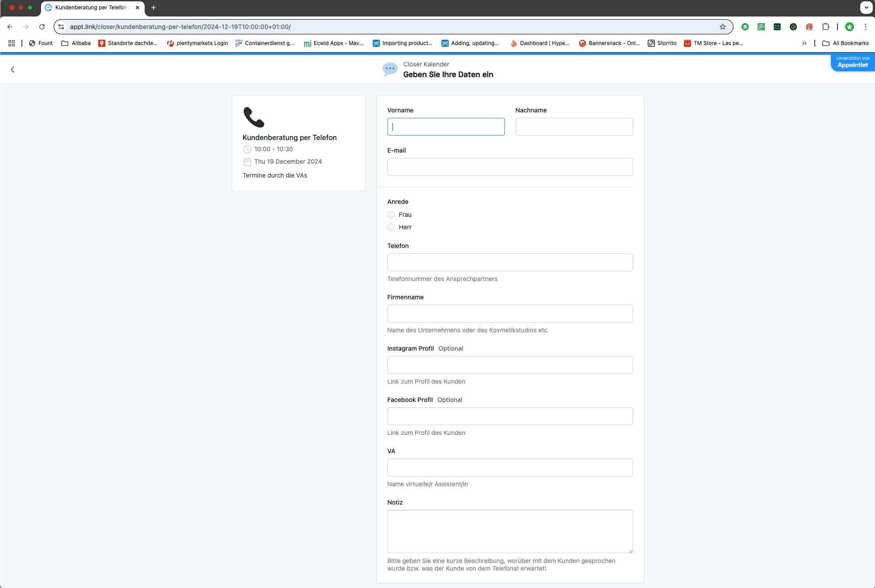The width and height of the screenshot is (875, 588).
Task: Reload the page with the refresh icon
Action: click(42, 27)
